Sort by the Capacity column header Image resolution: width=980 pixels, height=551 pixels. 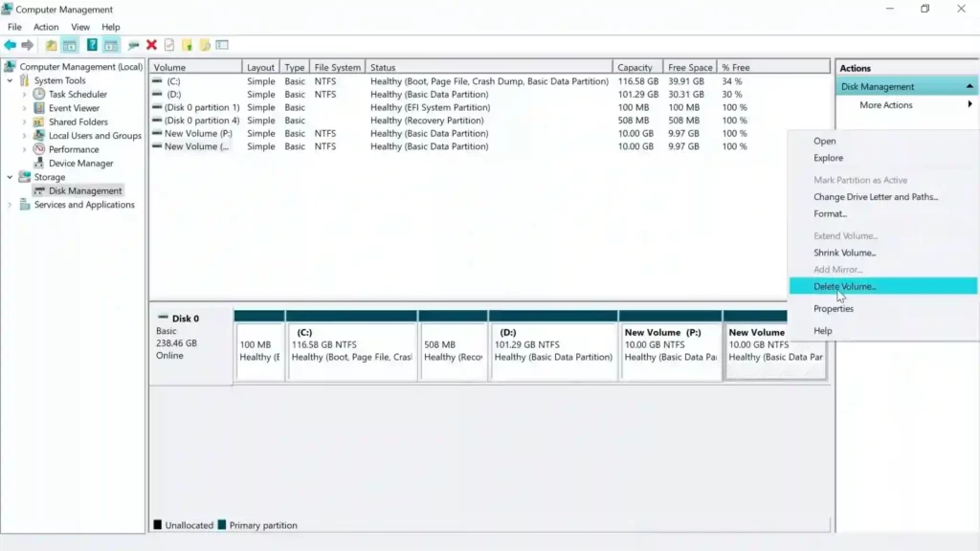point(637,67)
